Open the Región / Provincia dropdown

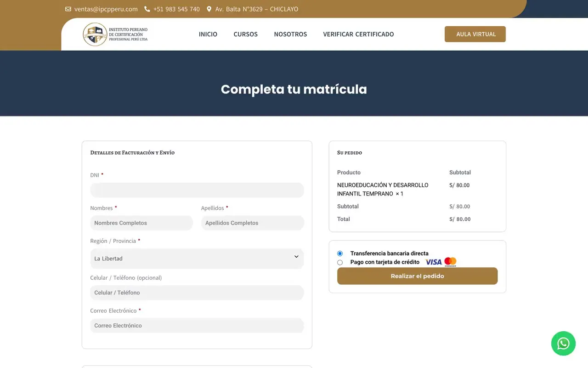[x=197, y=259]
